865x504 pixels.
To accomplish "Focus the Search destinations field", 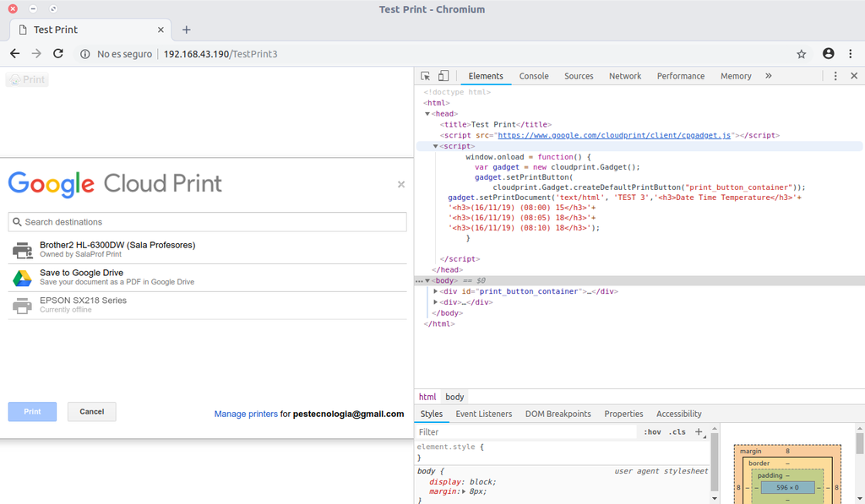I will click(208, 222).
